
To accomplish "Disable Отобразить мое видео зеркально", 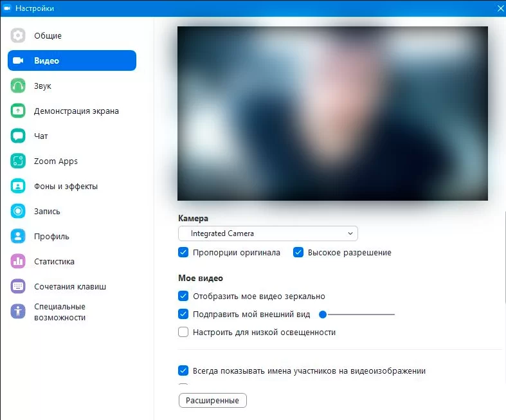I will click(183, 296).
